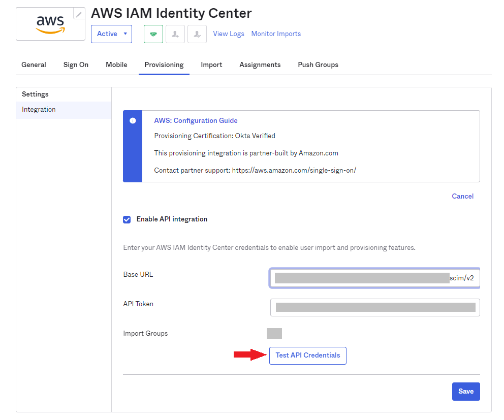
Task: Toggle the Import Groups checkbox
Action: point(274,334)
